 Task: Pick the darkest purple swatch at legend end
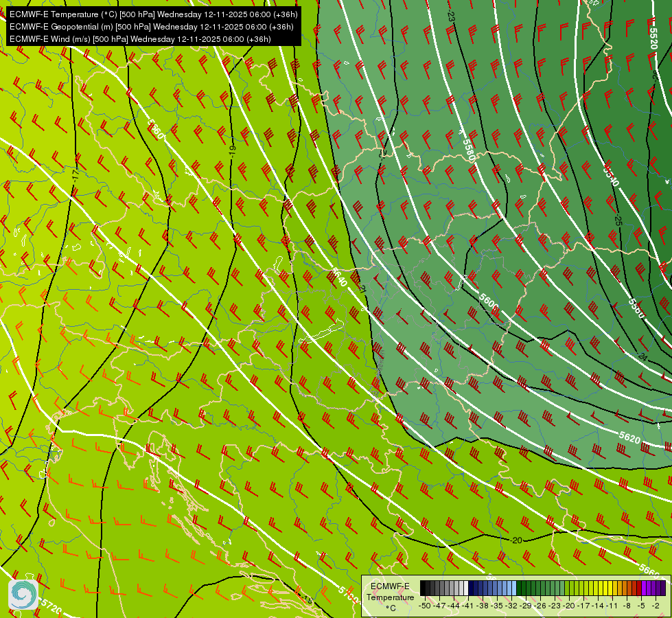pos(663,588)
